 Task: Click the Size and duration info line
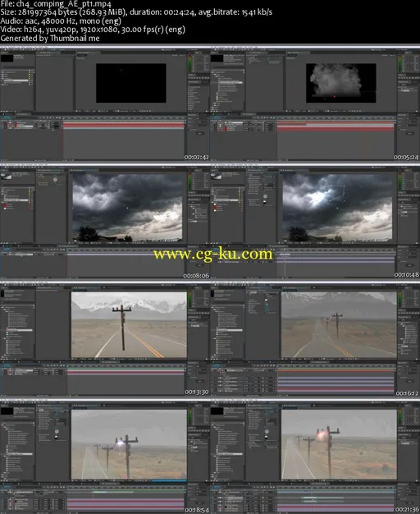136,12
